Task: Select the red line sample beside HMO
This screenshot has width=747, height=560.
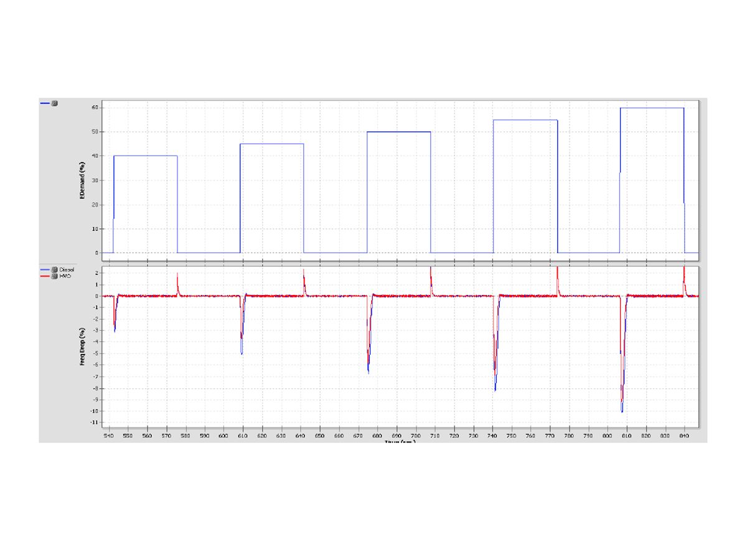Action: click(44, 276)
